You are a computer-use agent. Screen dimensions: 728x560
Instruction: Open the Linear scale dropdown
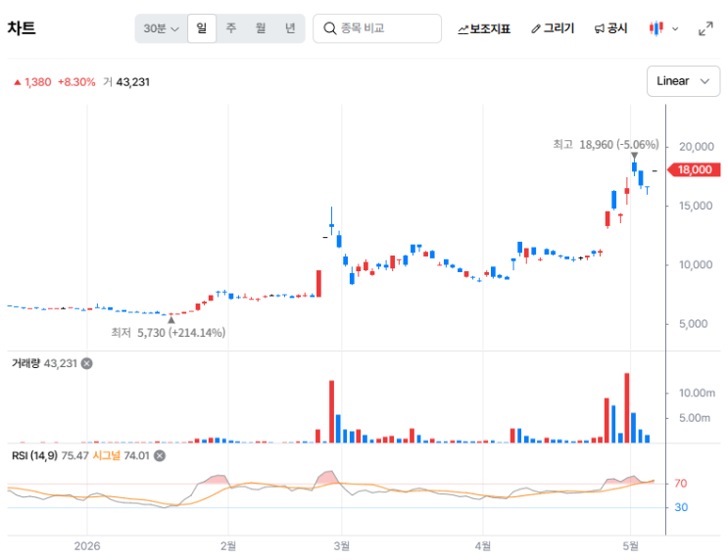click(x=683, y=81)
